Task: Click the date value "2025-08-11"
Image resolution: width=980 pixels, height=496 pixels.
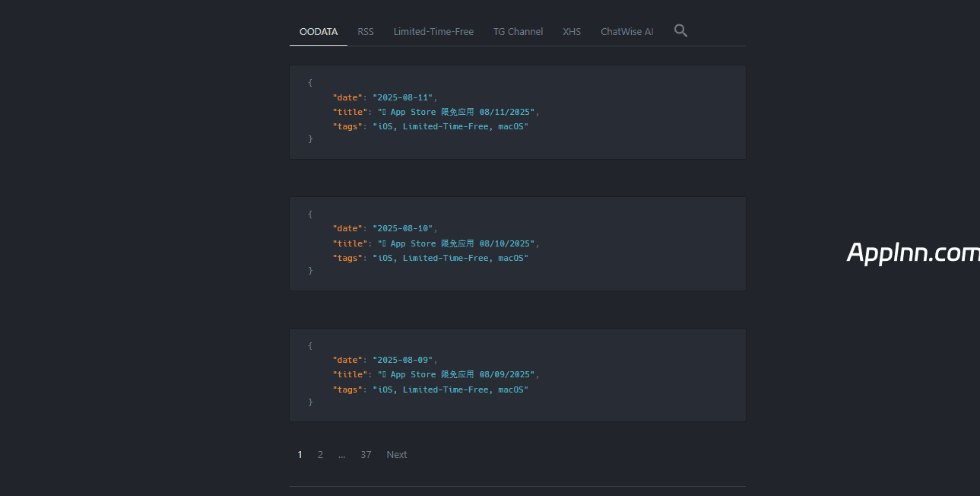Action: coord(403,97)
